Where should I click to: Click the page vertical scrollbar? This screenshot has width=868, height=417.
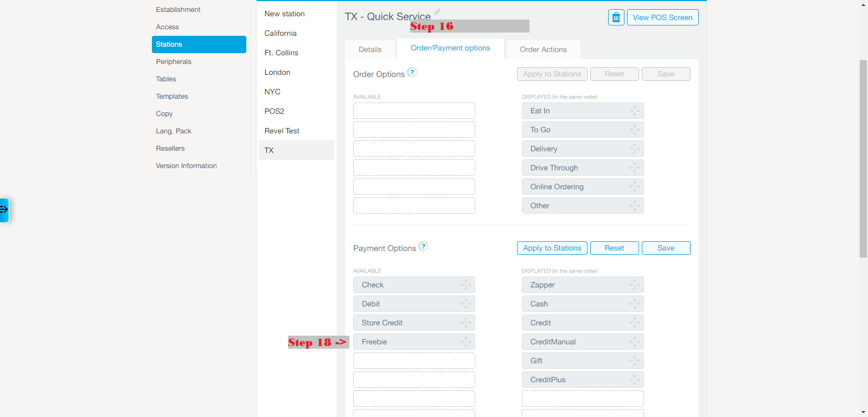[863, 158]
